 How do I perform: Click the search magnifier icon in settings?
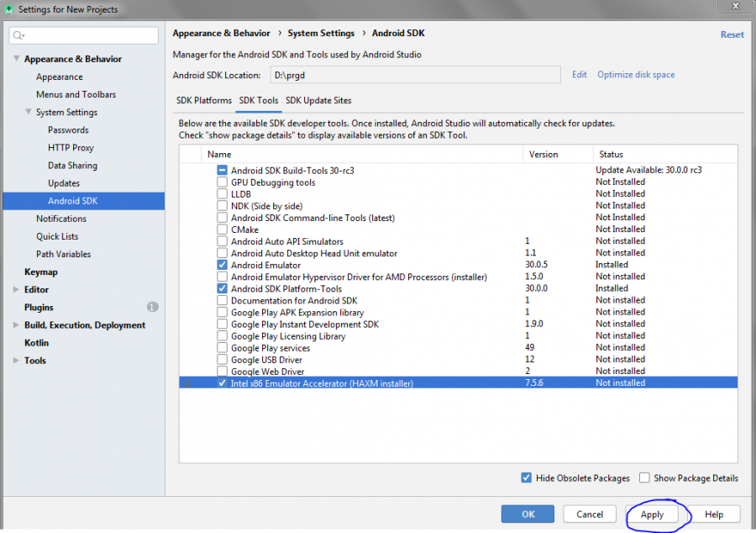pyautogui.click(x=18, y=35)
